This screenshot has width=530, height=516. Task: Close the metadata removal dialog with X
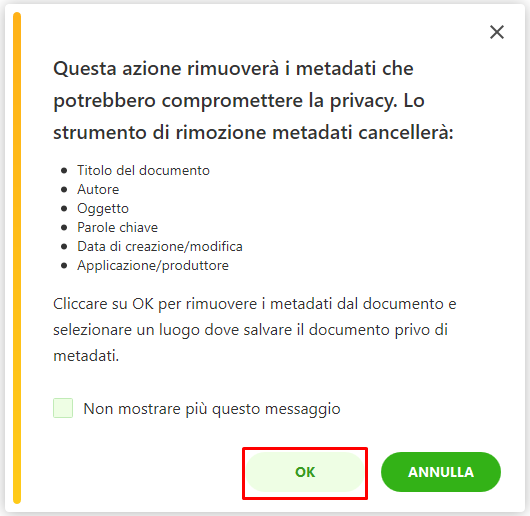[x=497, y=32]
